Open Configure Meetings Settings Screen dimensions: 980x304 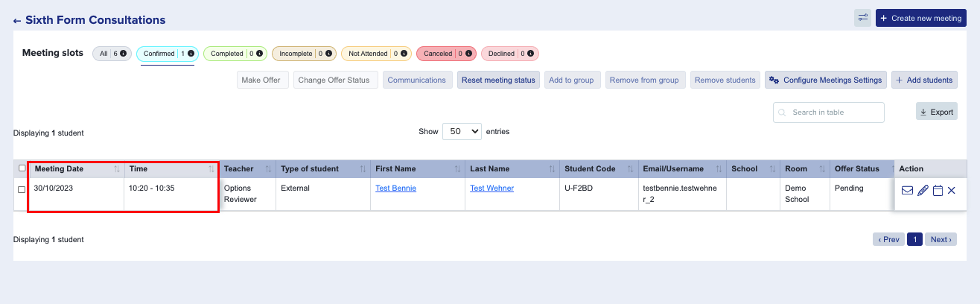tap(825, 80)
